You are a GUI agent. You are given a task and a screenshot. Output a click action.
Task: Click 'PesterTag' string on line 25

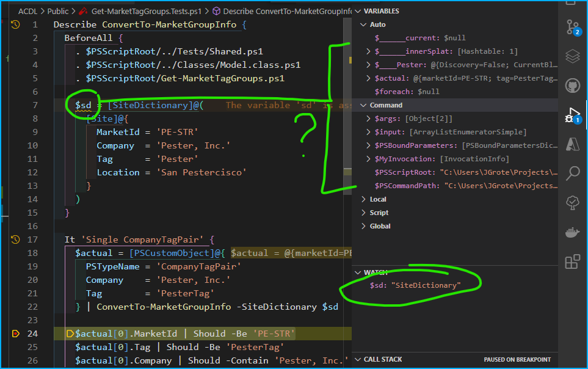tap(255, 347)
